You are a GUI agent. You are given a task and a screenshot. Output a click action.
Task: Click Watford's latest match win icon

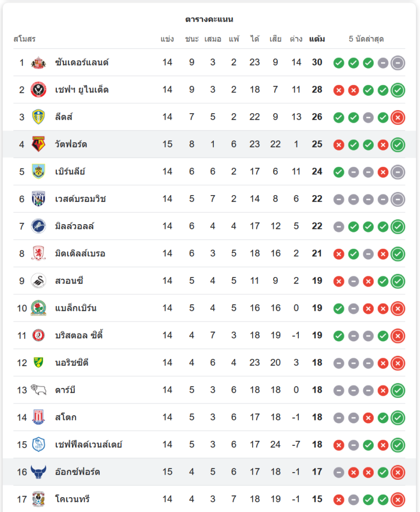[x=398, y=144]
